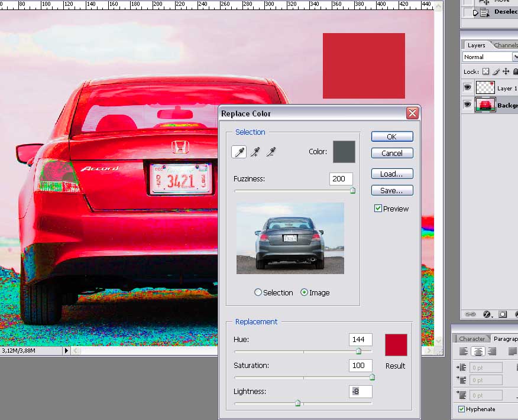Click the Saturation value field

coord(361,366)
